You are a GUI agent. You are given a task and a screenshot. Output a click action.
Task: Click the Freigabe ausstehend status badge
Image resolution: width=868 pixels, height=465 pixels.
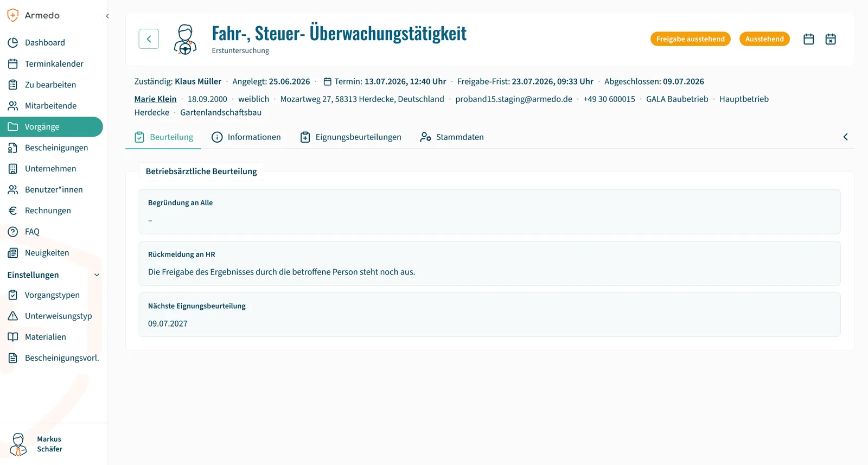pyautogui.click(x=690, y=39)
